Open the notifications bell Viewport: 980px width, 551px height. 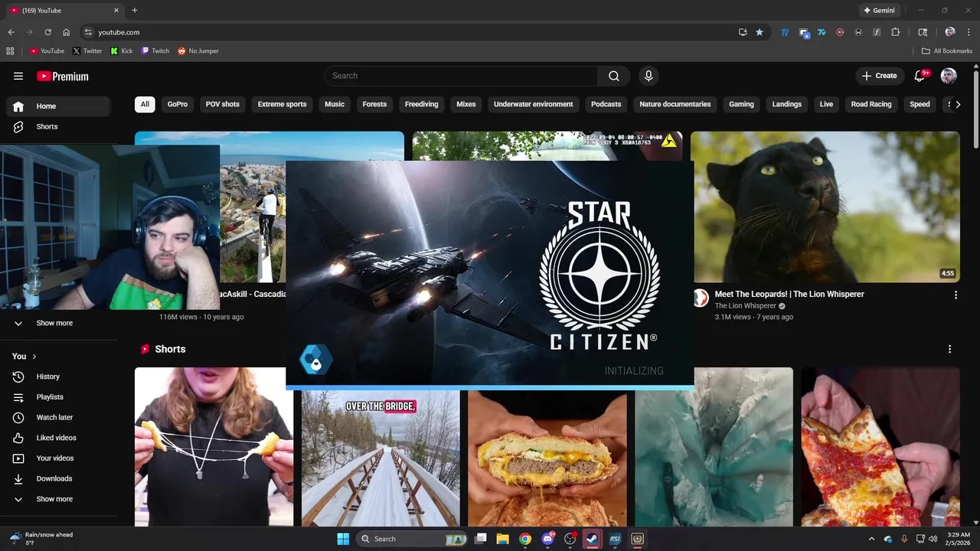[x=921, y=76]
